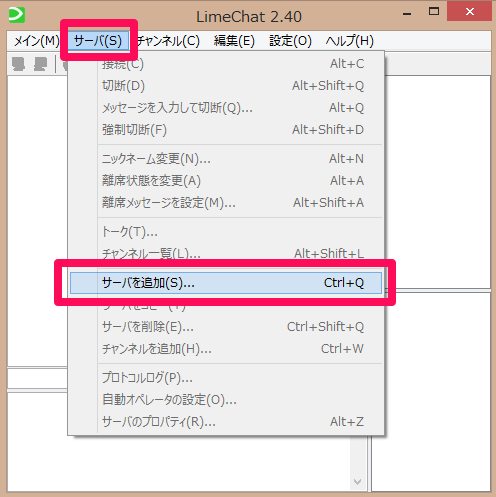This screenshot has height=497, width=496.
Task: Open the メイン(M) menu
Action: 36,41
